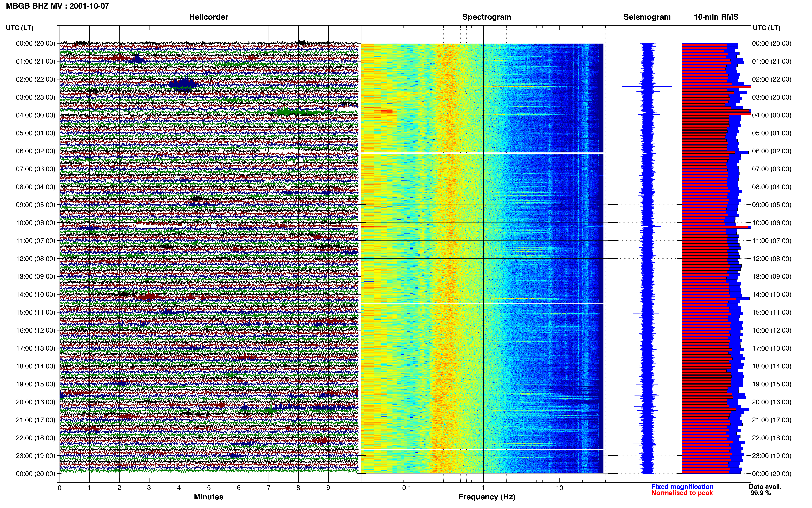Click left time label '11:00 (07:00)'
This screenshot has width=812, height=508.
(x=36, y=240)
